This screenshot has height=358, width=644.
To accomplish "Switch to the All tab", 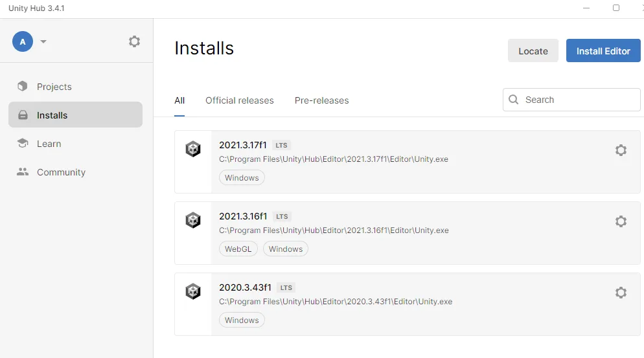I will [x=179, y=100].
